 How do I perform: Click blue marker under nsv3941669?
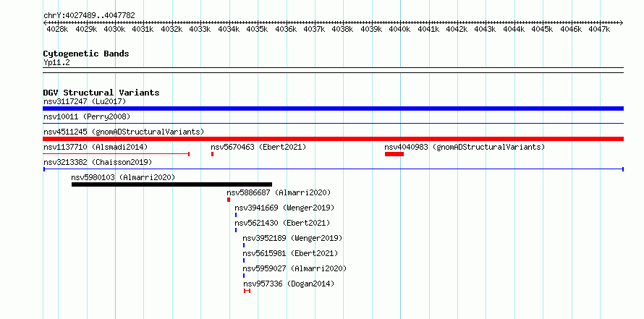click(236, 215)
